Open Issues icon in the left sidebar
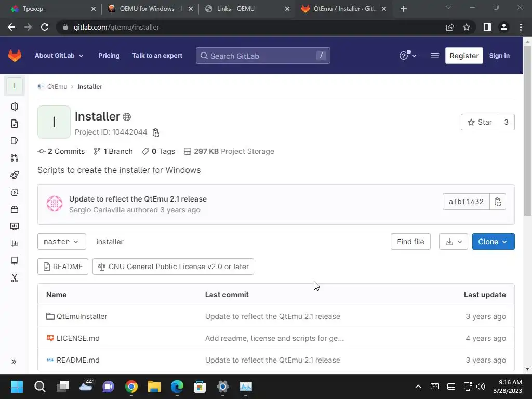The image size is (532, 399). [x=14, y=141]
